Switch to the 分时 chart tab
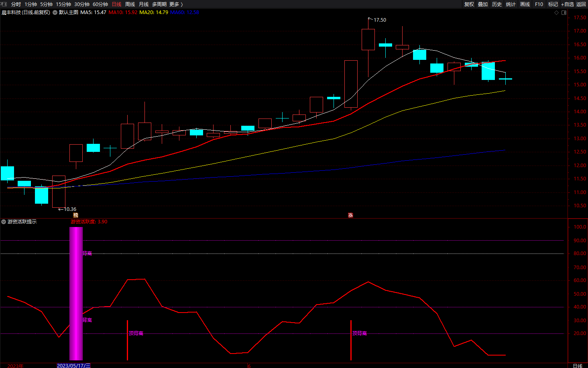 click(16, 4)
